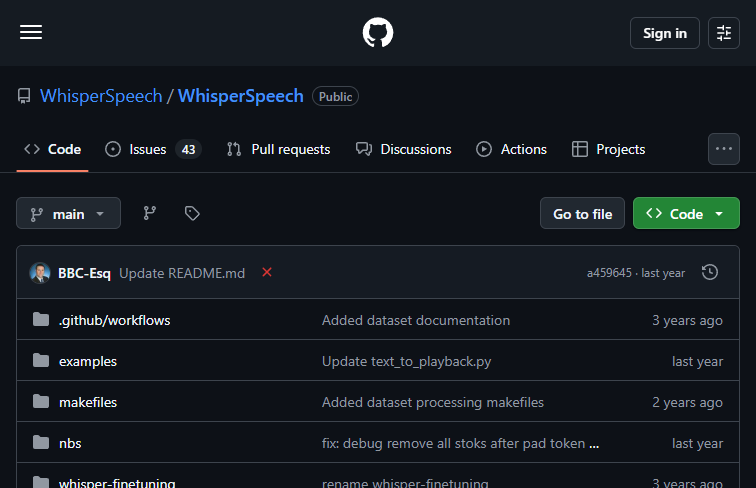
Task: Click the Sign in button
Action: tap(664, 33)
